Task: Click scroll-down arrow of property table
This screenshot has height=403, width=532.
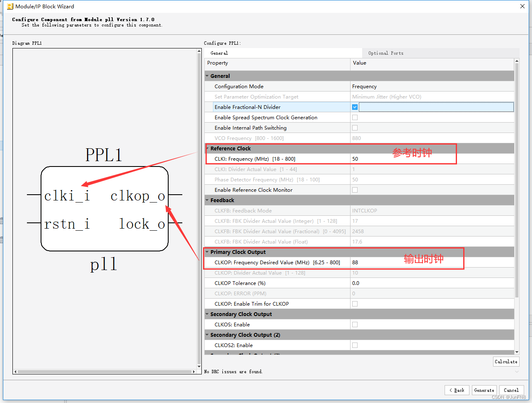Action: [x=517, y=352]
